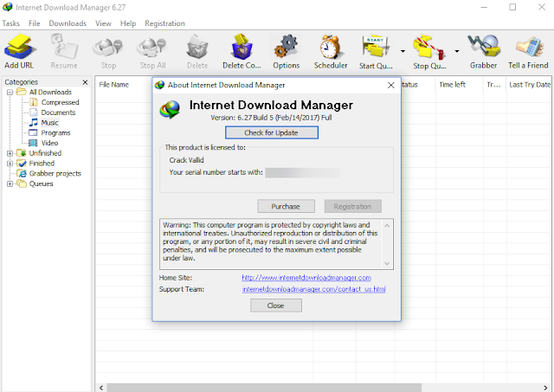Click the Grabber projects icon
Viewport: 554px width, 392px height.
22,173
